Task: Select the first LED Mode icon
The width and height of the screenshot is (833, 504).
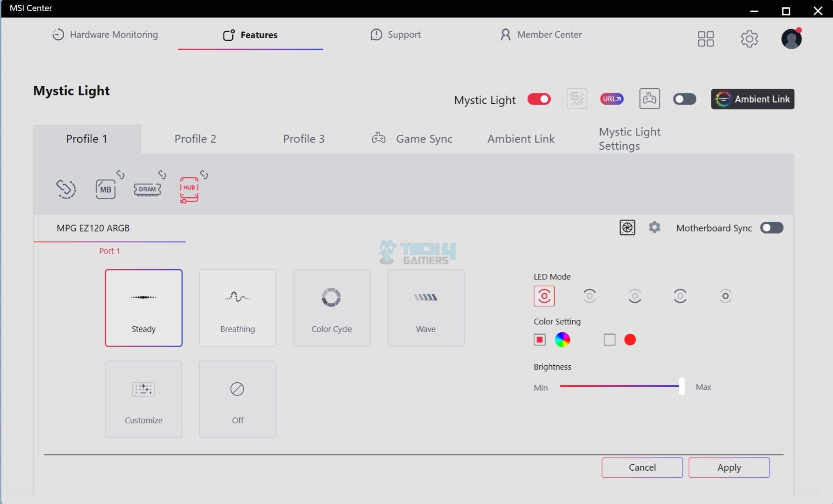Action: pos(544,296)
